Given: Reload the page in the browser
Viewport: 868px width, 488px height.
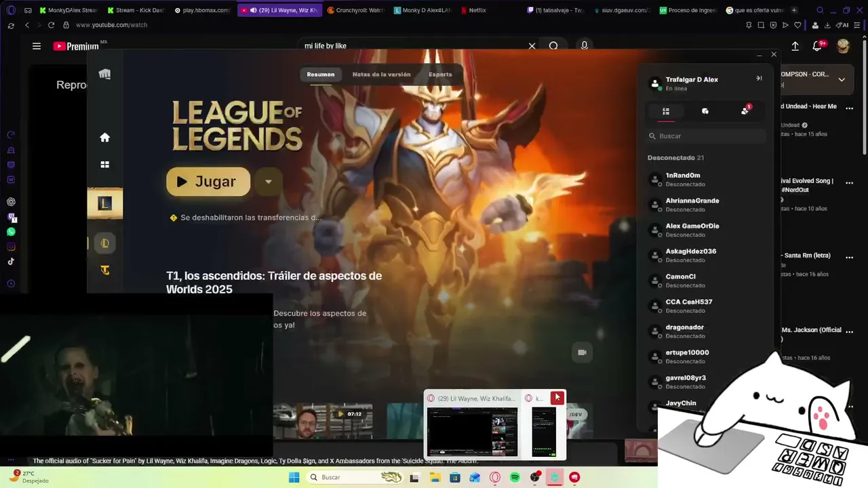Looking at the screenshot, I should click(x=51, y=25).
